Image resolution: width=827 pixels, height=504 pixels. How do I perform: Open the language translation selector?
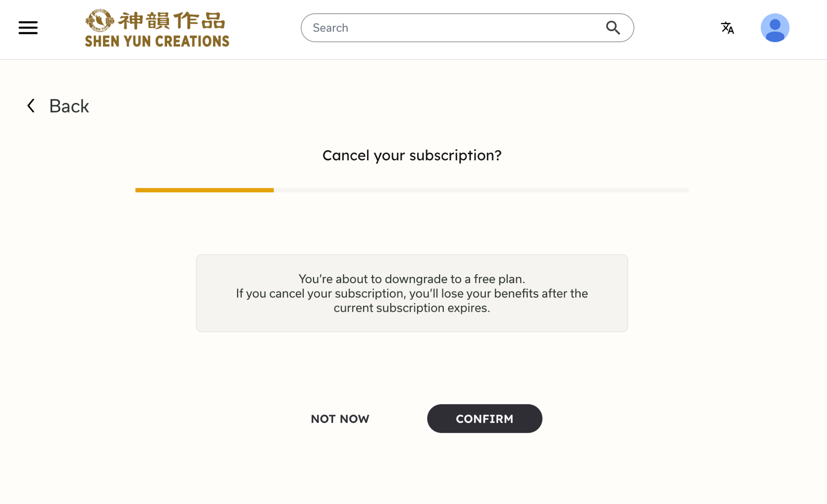coord(727,28)
